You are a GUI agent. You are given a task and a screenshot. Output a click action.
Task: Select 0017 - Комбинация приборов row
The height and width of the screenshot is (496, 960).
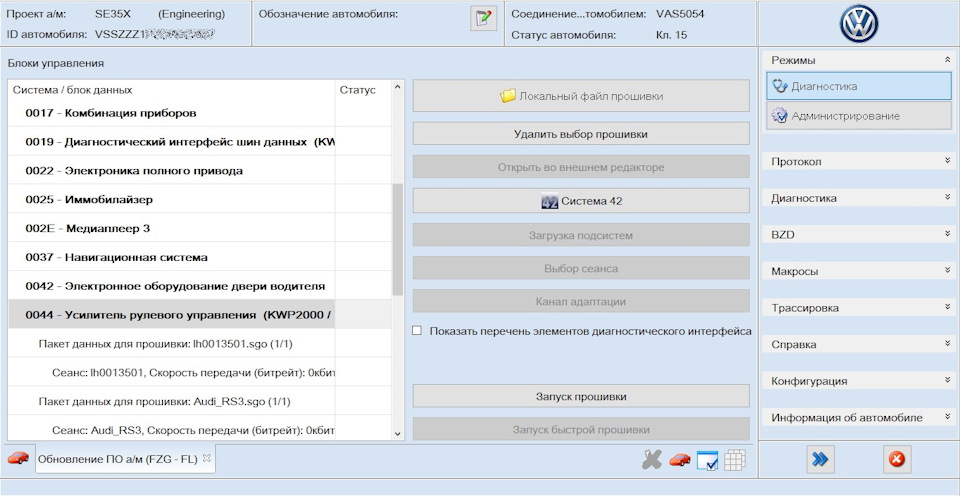(x=200, y=113)
